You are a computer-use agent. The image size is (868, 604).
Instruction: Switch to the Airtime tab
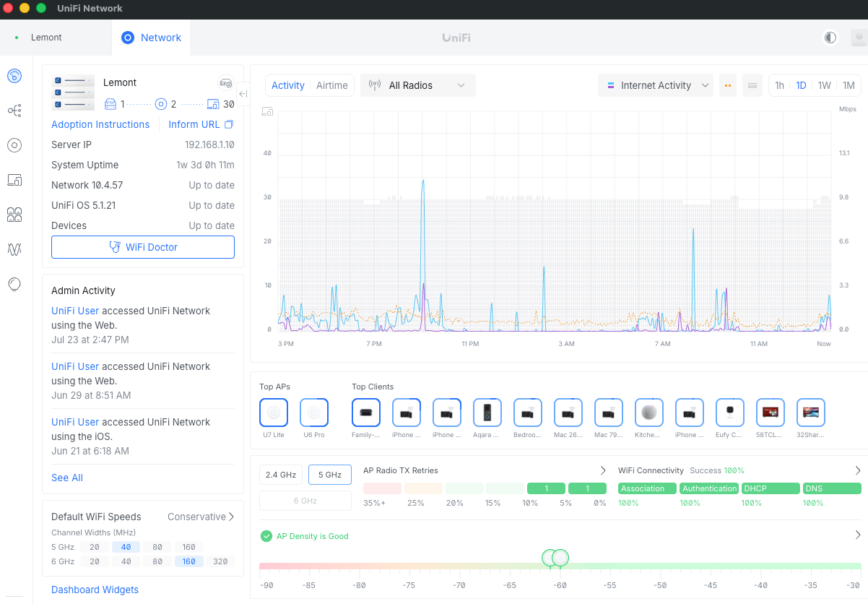coord(332,85)
